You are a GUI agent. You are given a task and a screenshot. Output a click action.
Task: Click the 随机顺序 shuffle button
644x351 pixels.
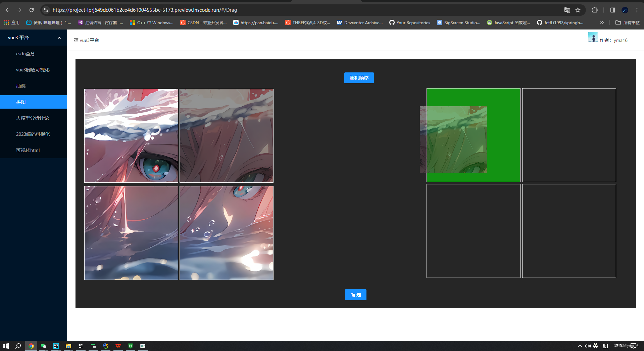click(x=359, y=78)
